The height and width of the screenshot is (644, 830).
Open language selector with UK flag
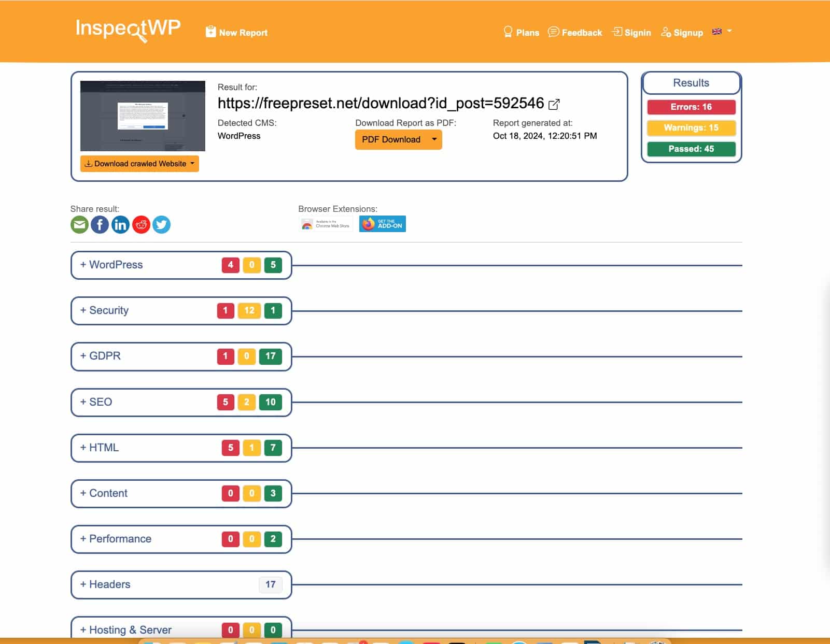coord(722,32)
